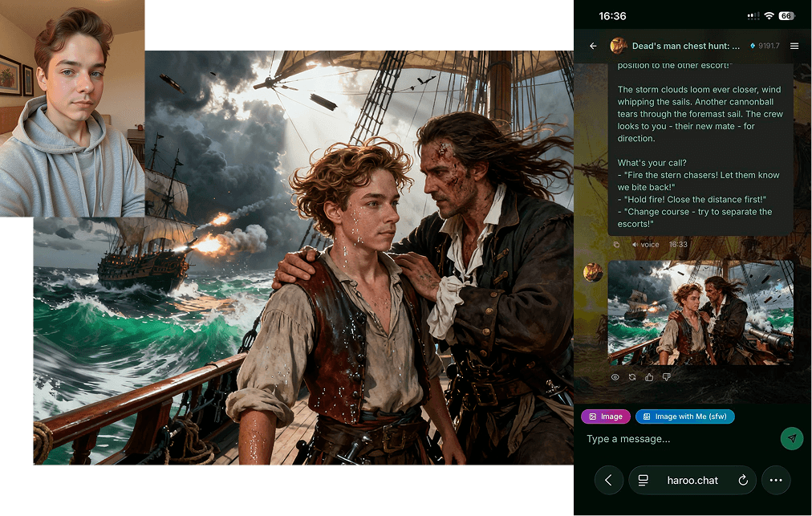Tap the blue gem credits balance
812x516 pixels.
(x=765, y=47)
